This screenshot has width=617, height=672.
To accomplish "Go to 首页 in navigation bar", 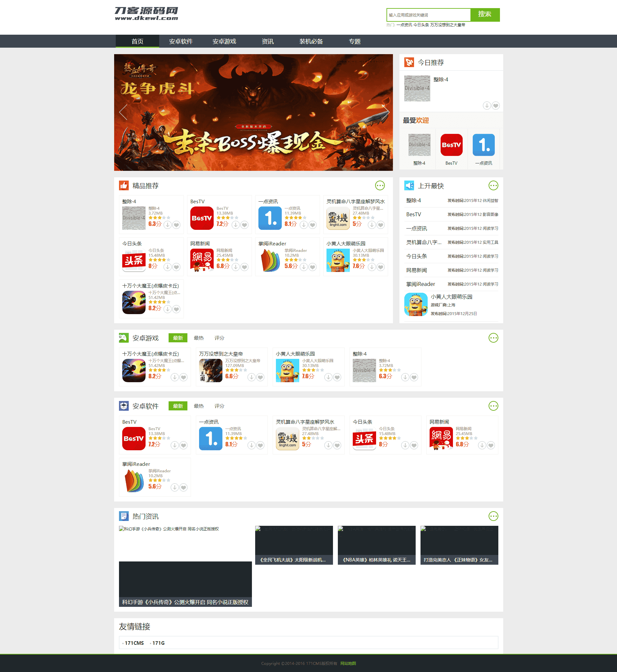I will [137, 41].
